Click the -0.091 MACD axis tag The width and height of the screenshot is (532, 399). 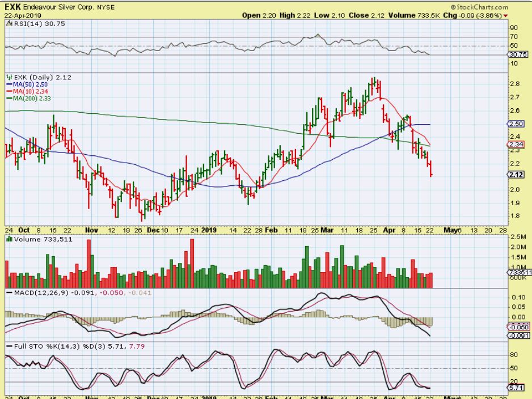518,336
